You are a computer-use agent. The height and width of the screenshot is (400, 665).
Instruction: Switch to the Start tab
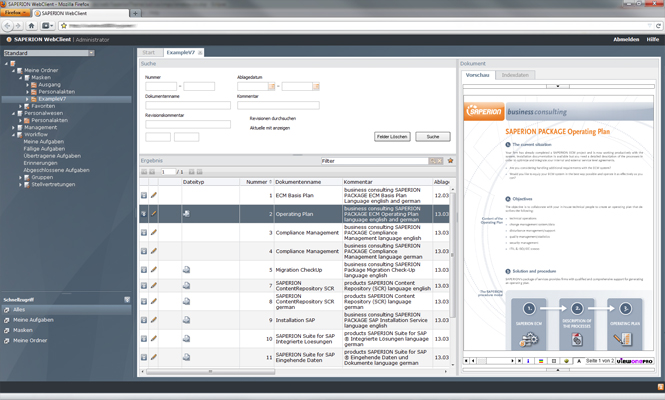tap(149, 53)
